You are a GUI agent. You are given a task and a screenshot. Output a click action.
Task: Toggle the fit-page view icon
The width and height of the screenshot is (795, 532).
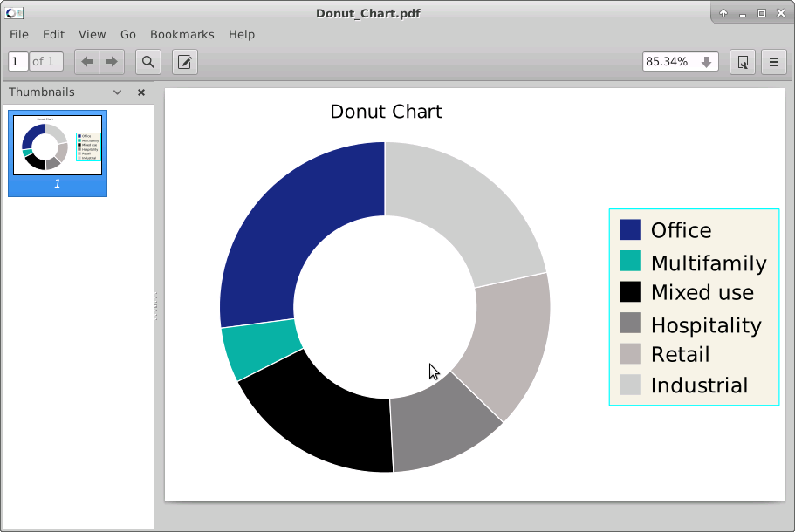point(743,61)
